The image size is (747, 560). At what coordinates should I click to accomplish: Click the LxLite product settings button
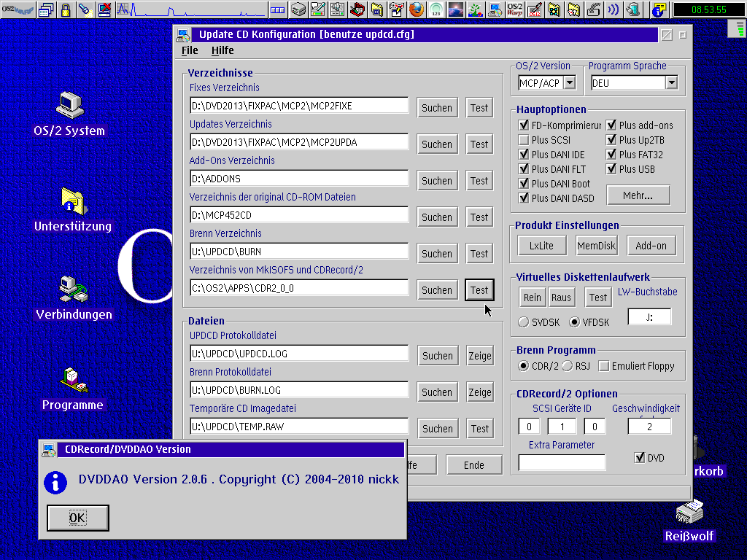[x=542, y=246]
